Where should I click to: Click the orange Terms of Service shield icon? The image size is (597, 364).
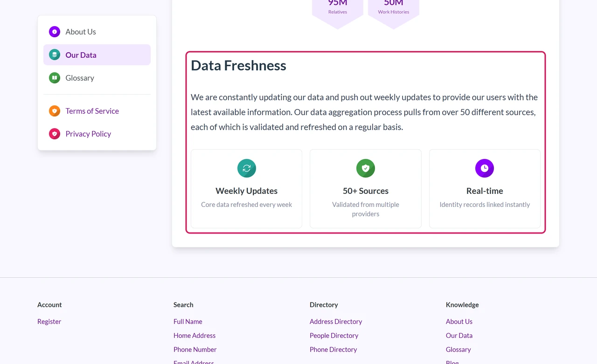pyautogui.click(x=55, y=111)
